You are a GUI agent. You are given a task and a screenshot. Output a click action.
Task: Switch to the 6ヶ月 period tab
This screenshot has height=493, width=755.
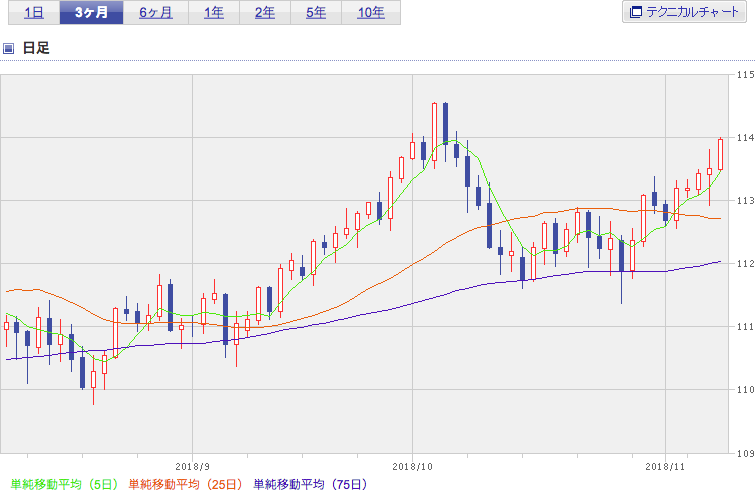click(156, 13)
